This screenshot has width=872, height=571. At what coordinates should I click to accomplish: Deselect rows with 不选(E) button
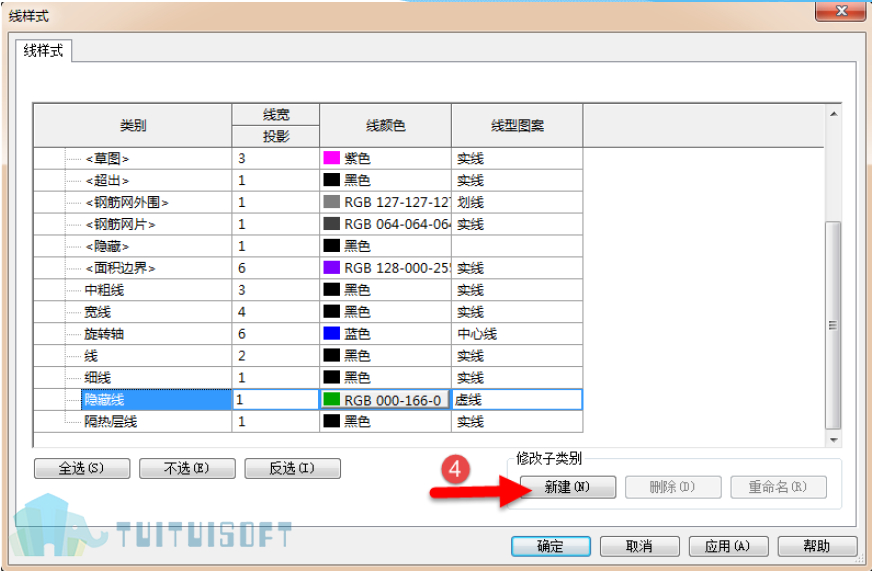(x=187, y=468)
